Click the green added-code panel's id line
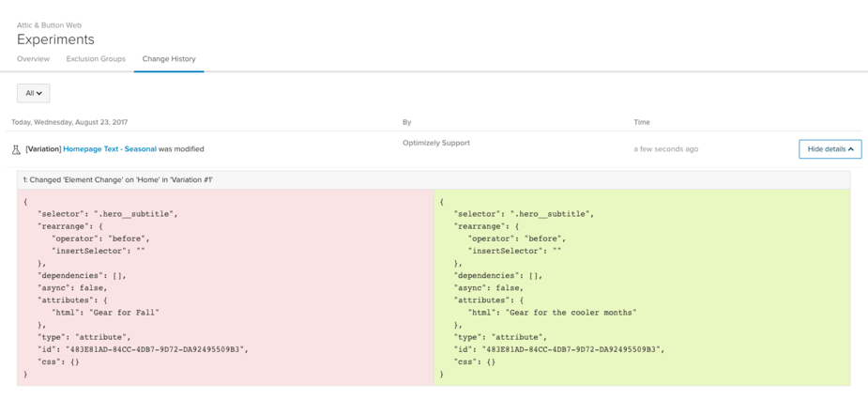This screenshot has width=868, height=400. coord(559,349)
